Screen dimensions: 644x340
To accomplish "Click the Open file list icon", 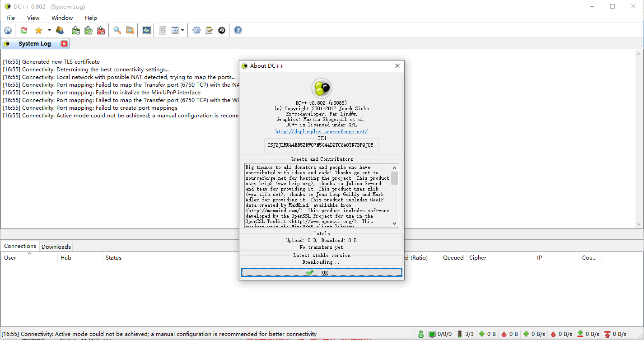I will (163, 30).
